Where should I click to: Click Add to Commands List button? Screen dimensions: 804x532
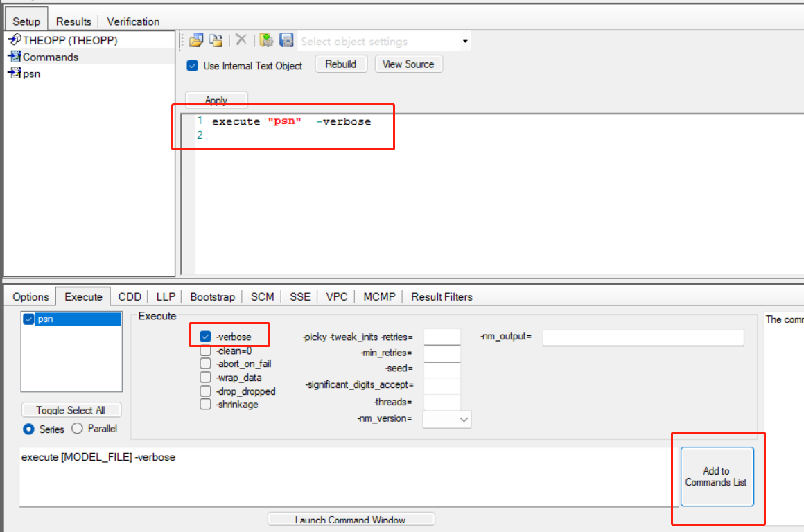(x=716, y=477)
